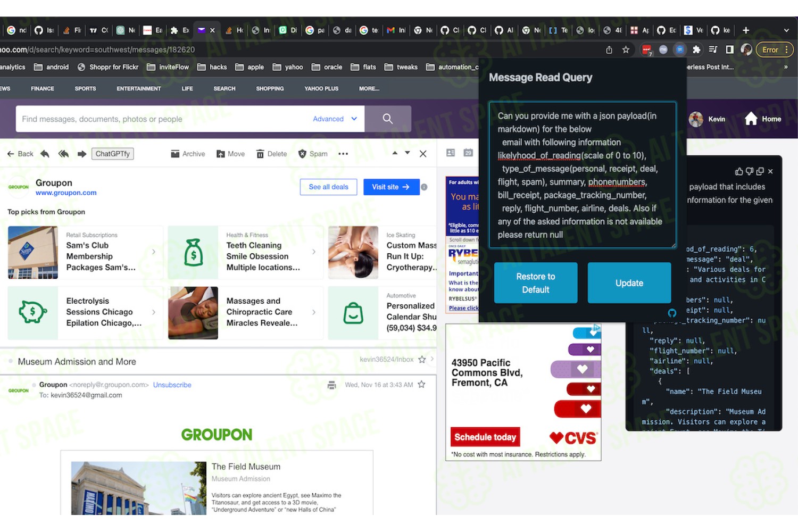Click the magnifier search button
This screenshot has height=532, width=798.
coord(388,119)
